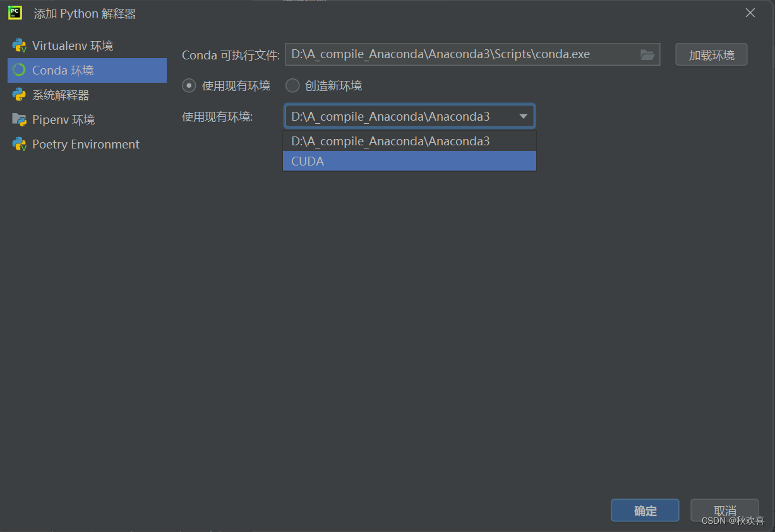Switch to the Poetry Environment section

coord(85,143)
